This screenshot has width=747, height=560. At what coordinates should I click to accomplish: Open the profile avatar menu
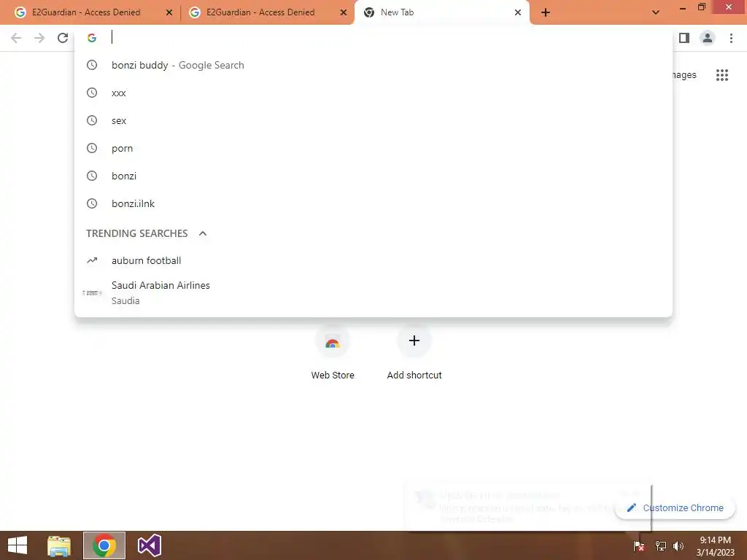point(708,38)
